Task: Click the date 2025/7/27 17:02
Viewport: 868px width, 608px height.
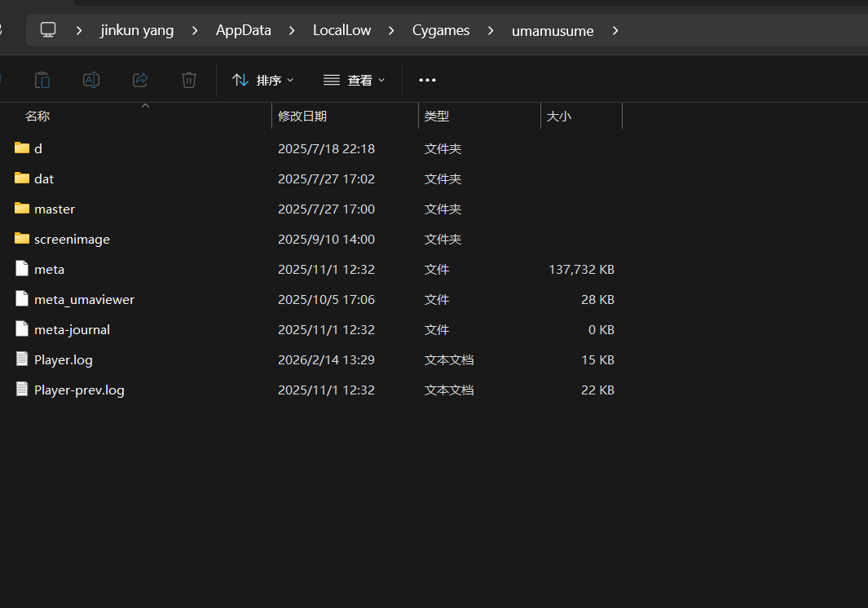Action: pos(326,178)
